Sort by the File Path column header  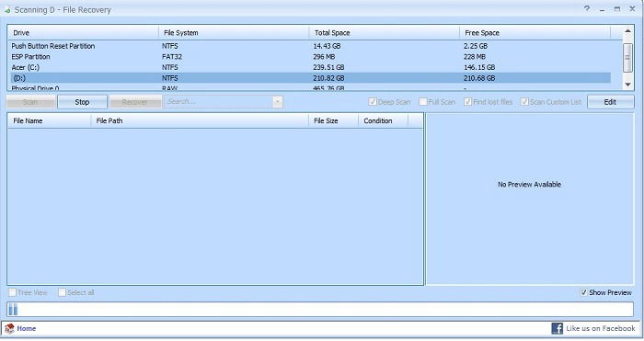click(200, 120)
